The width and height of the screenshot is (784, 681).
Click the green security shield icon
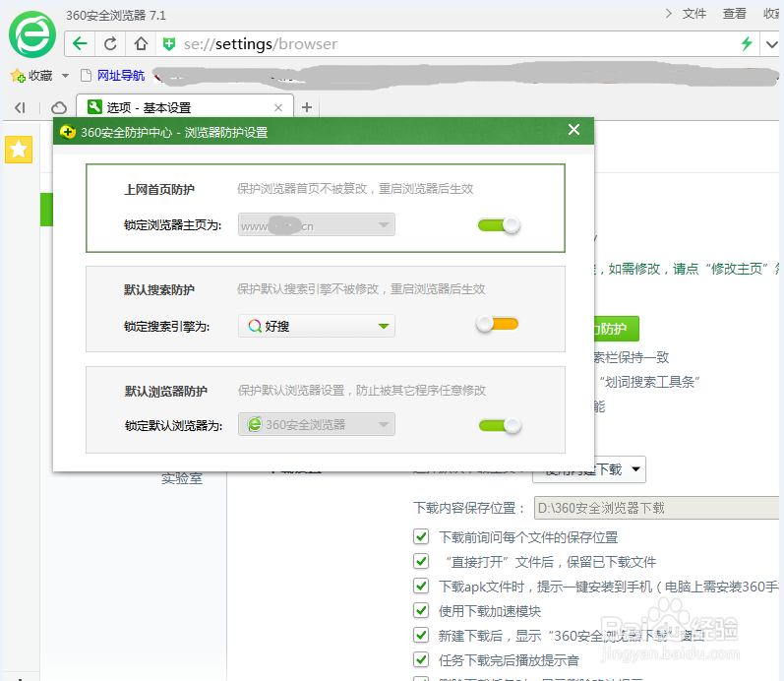pos(169,44)
